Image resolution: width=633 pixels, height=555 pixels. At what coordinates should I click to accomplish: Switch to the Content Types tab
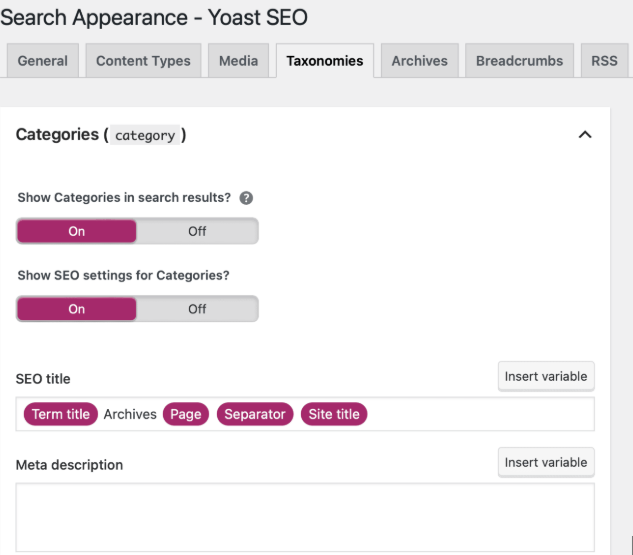click(x=143, y=61)
